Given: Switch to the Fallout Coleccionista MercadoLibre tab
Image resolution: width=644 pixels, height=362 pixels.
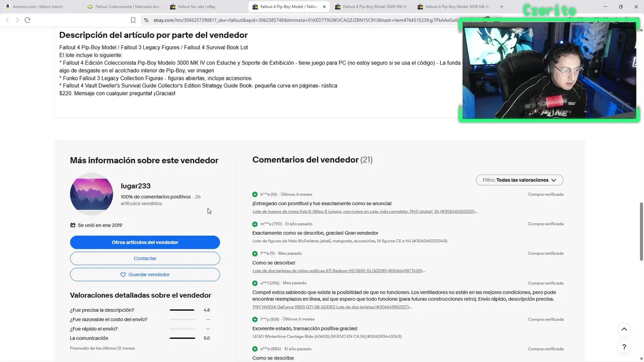Looking at the screenshot, I should tap(123, 7).
